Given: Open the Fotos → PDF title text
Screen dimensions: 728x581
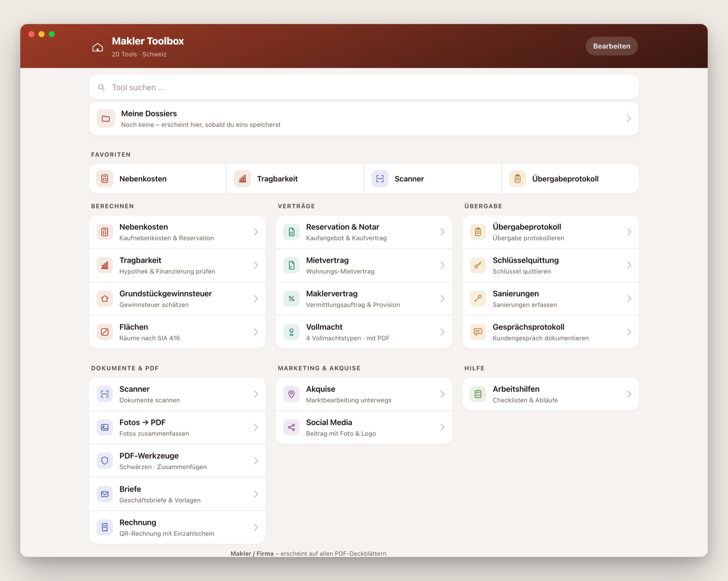Looking at the screenshot, I should [x=142, y=422].
